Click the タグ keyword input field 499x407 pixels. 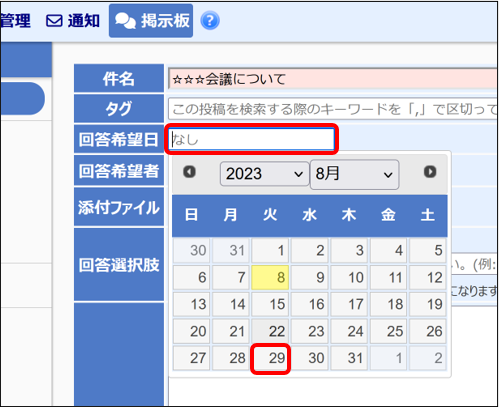point(333,109)
